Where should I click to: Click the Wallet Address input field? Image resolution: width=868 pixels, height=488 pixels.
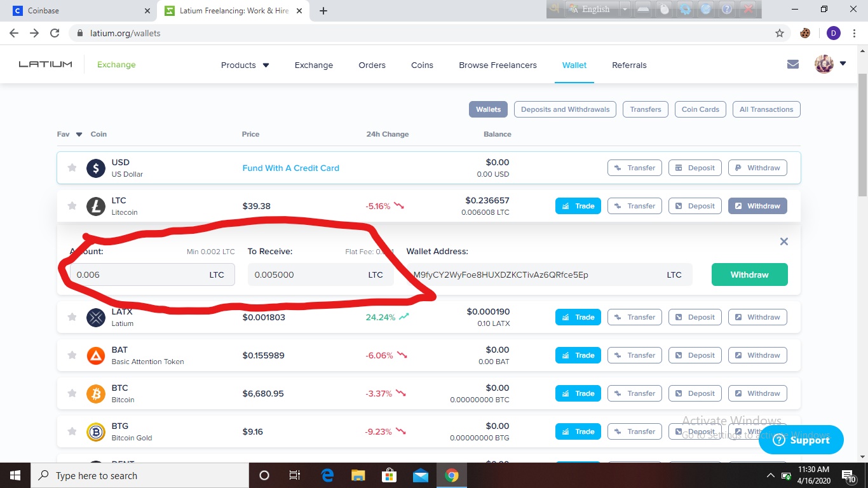coord(550,274)
